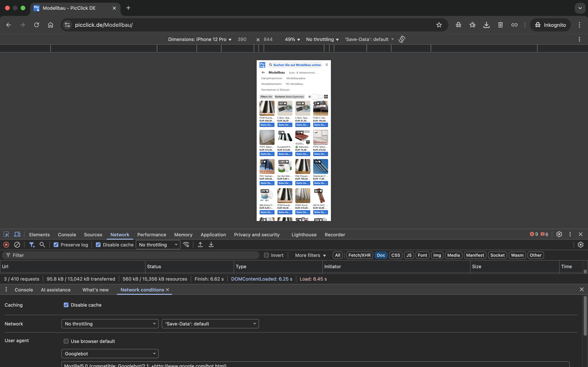The width and height of the screenshot is (588, 367).
Task: Toggle the device toolbar off
Action: (17, 234)
